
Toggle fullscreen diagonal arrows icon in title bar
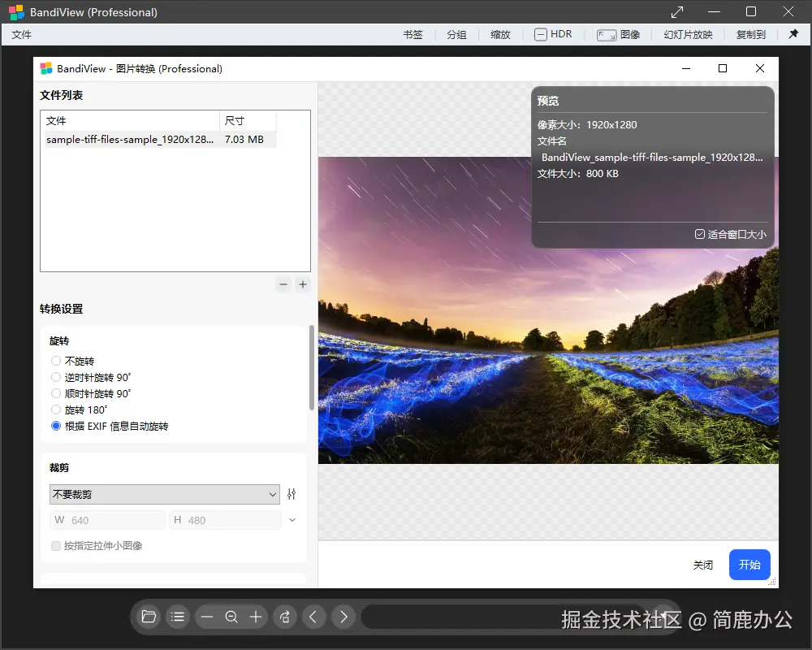point(677,11)
